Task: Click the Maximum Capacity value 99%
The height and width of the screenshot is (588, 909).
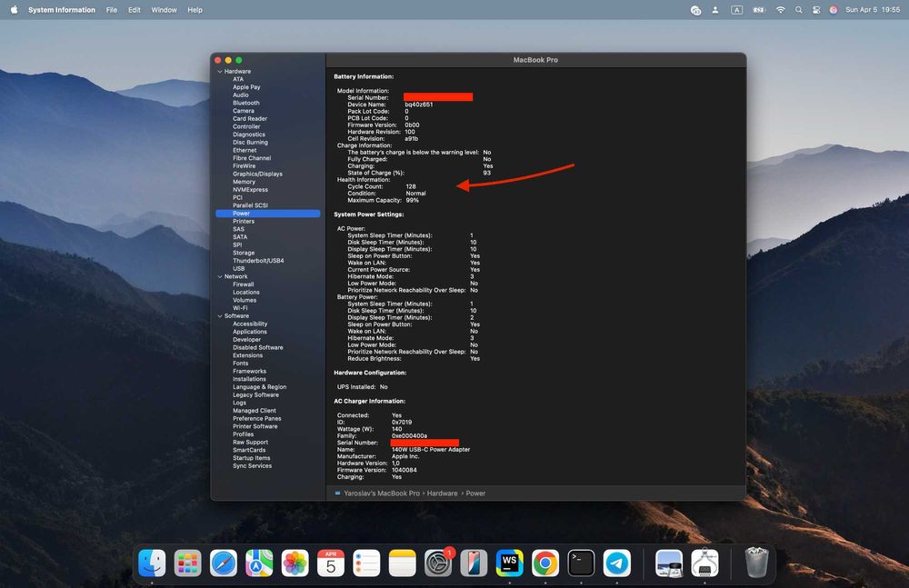Action: tap(412, 200)
